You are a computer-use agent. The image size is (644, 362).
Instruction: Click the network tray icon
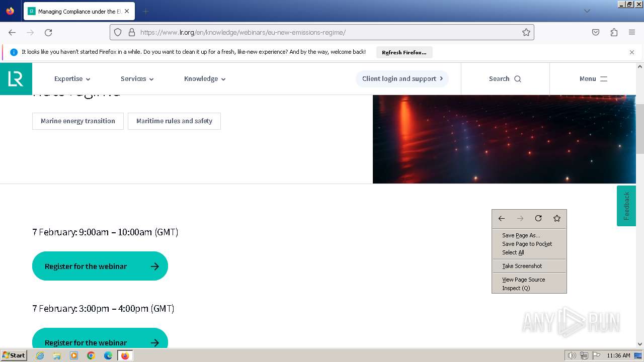pyautogui.click(x=584, y=355)
